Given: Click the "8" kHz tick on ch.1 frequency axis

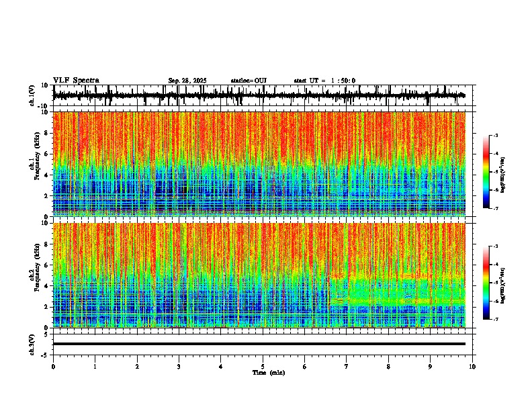Looking at the screenshot, I should [46, 133].
